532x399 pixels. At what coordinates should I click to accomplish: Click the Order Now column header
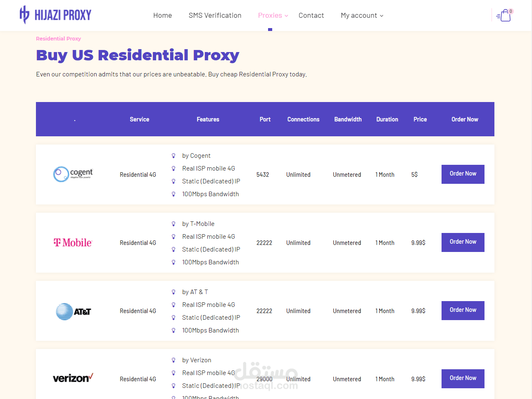[465, 119]
